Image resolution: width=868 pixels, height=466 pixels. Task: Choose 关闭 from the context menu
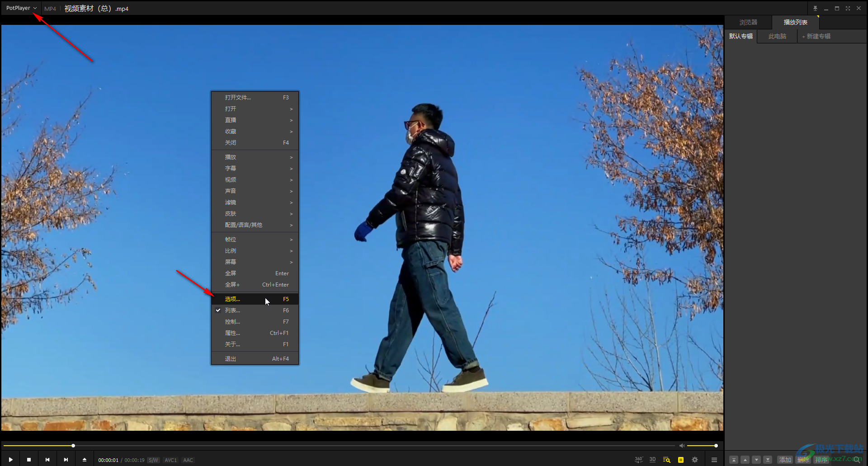point(255,143)
